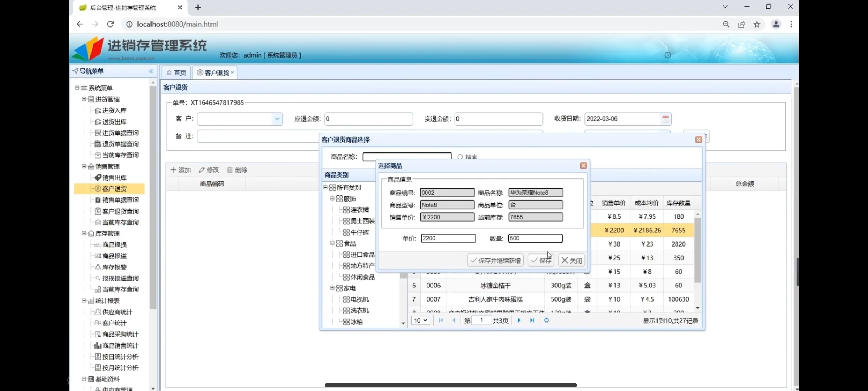The height and width of the screenshot is (391, 868).
Task: Refresh the product grid
Action: (x=546, y=320)
